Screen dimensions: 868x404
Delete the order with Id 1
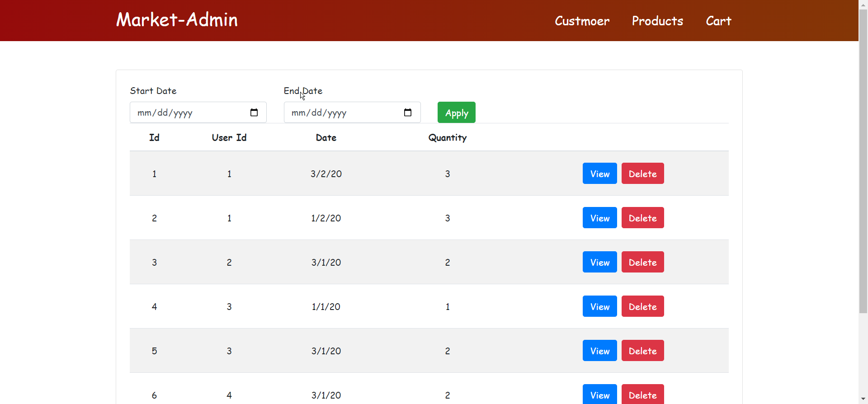(642, 174)
